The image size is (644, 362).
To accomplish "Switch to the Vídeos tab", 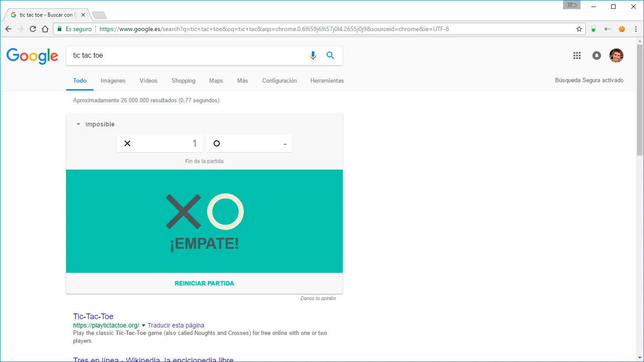I will 148,80.
